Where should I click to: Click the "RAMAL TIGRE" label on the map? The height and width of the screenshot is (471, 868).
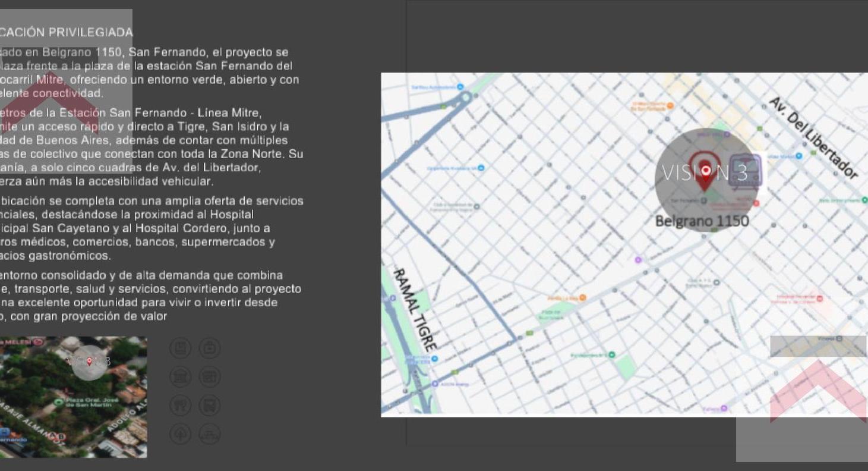click(416, 310)
